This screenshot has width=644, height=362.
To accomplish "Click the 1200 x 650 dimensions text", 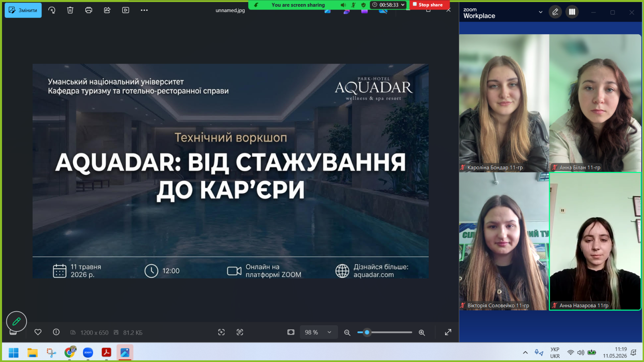I will click(x=94, y=333).
